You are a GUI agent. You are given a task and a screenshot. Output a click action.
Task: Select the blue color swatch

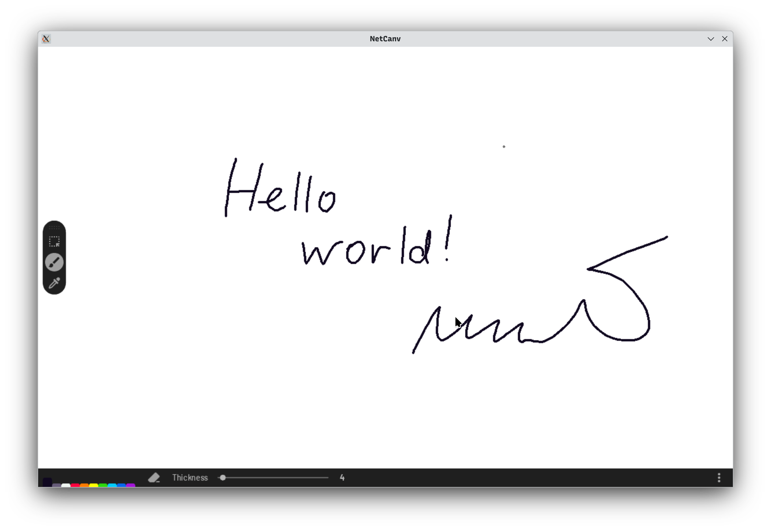[122, 485]
